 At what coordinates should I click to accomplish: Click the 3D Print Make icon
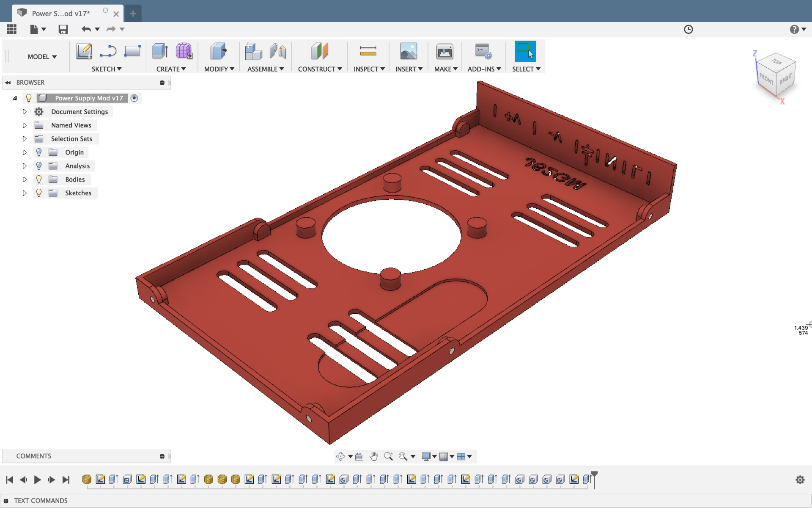pos(445,52)
